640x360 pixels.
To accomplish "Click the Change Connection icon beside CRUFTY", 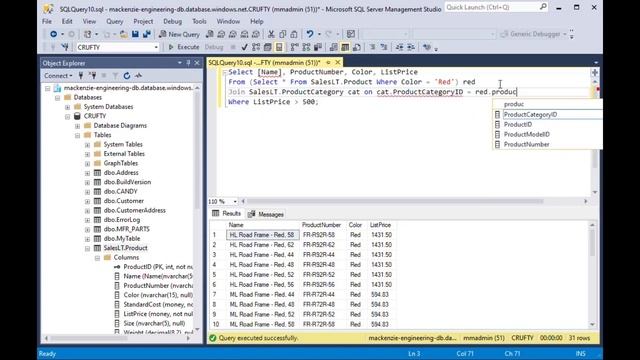I will coord(65,47).
